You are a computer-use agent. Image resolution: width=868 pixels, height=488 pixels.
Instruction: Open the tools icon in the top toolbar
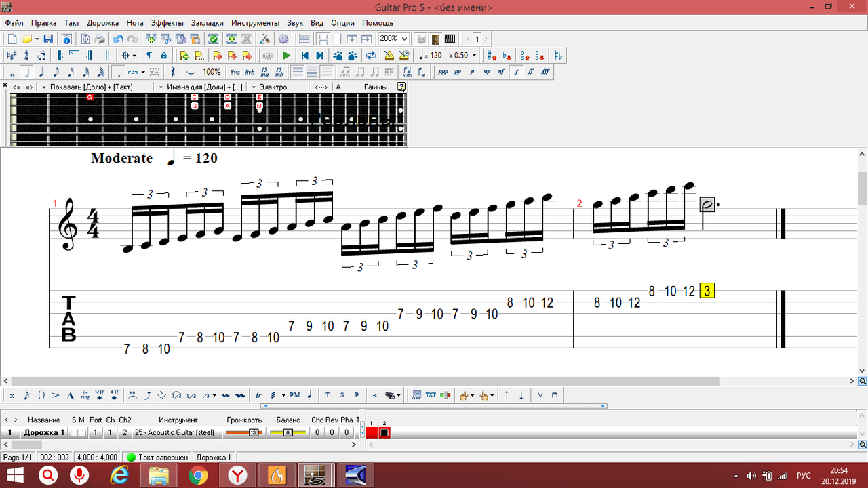point(264,39)
